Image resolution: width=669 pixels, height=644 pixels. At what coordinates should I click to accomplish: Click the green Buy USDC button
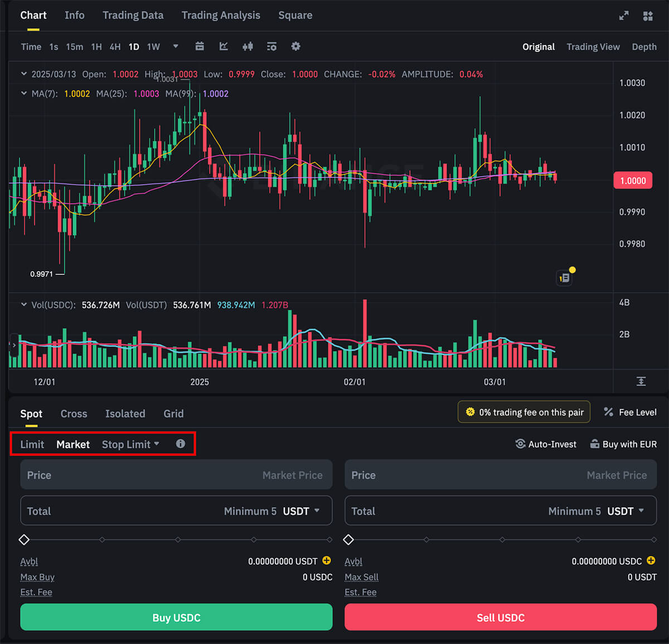click(x=176, y=617)
